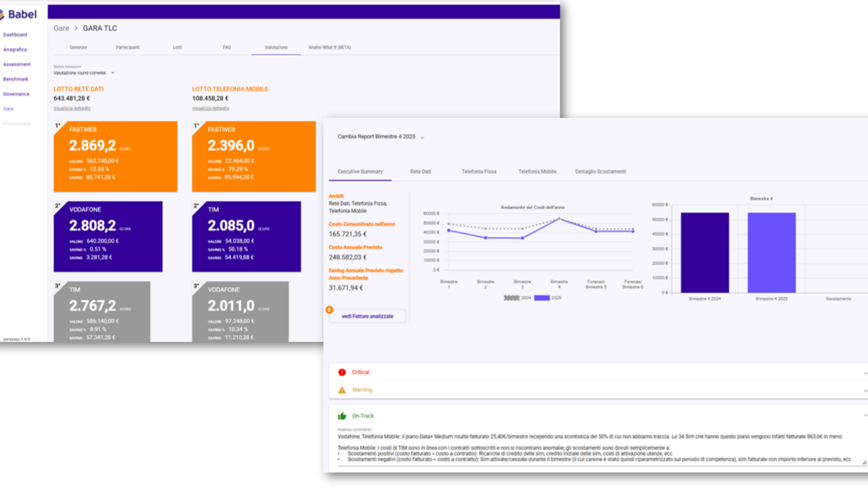Switch to the Rete Dati report tab
Viewport: 868px width, 488px height.
(x=420, y=172)
